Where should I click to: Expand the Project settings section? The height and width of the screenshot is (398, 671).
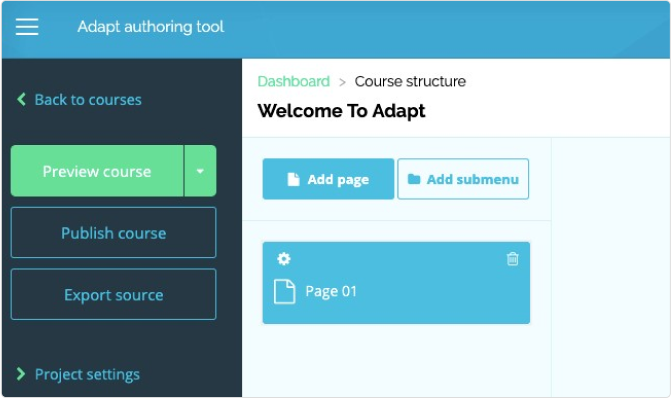[87, 374]
